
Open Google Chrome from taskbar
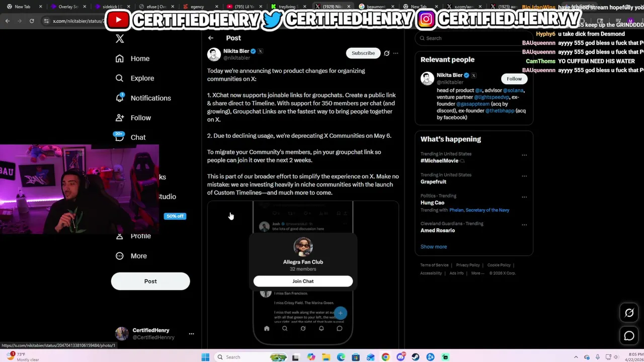coord(385,357)
